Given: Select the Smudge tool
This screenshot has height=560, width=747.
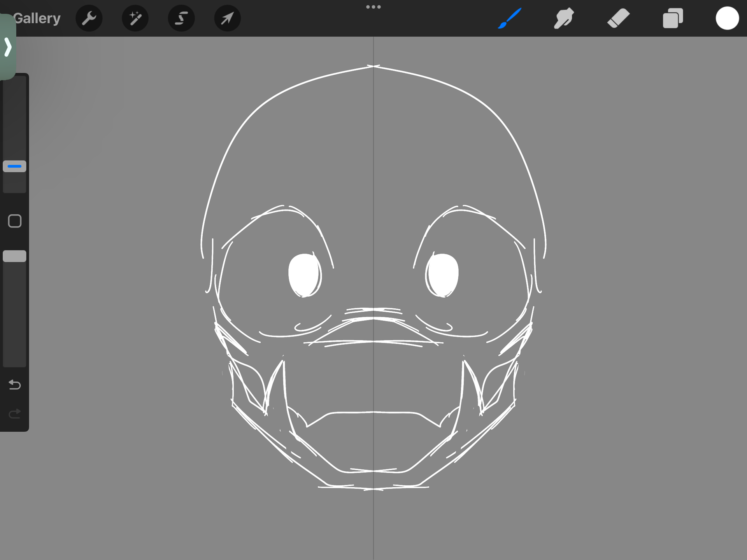Looking at the screenshot, I should (564, 18).
